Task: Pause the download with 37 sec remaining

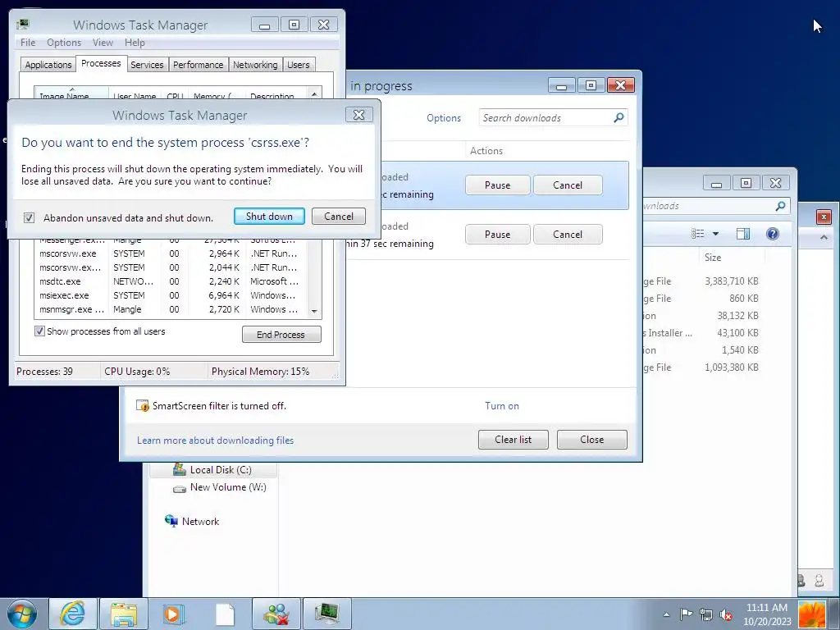Action: (498, 234)
